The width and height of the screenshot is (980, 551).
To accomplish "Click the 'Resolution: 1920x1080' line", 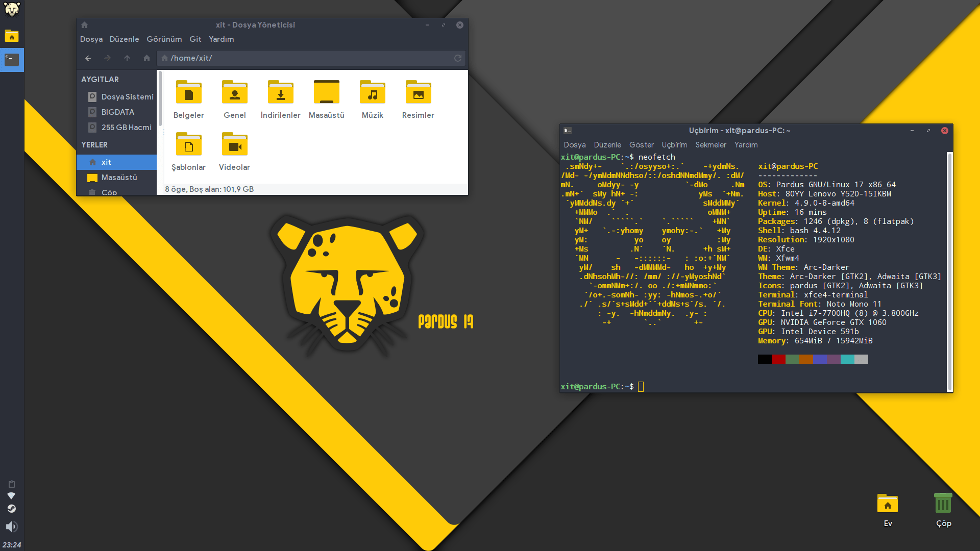I will pos(806,240).
